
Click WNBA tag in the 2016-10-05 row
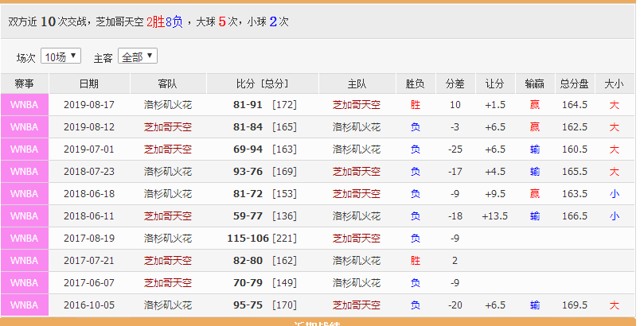pyautogui.click(x=25, y=305)
